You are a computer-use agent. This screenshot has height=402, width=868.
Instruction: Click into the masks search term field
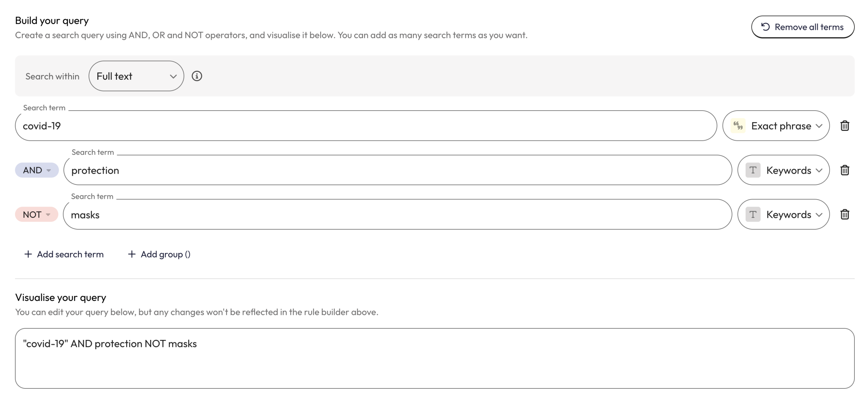coord(397,214)
